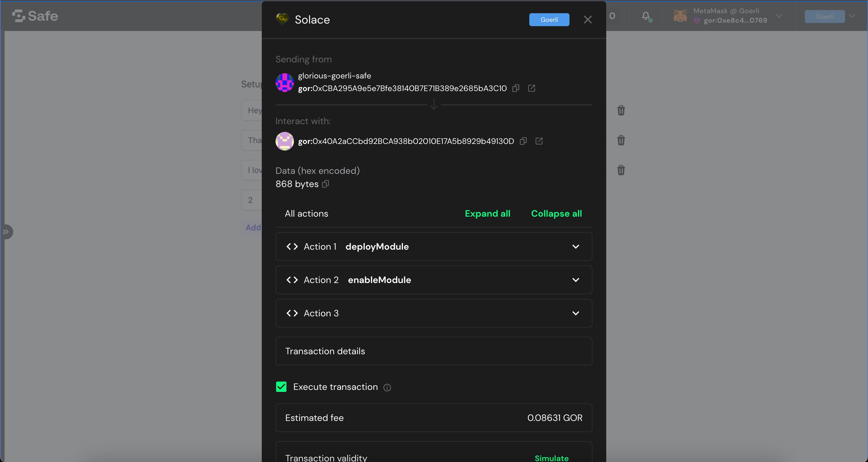The width and height of the screenshot is (868, 462).
Task: Delete the first 'Hey' row with trash icon
Action: click(x=621, y=110)
